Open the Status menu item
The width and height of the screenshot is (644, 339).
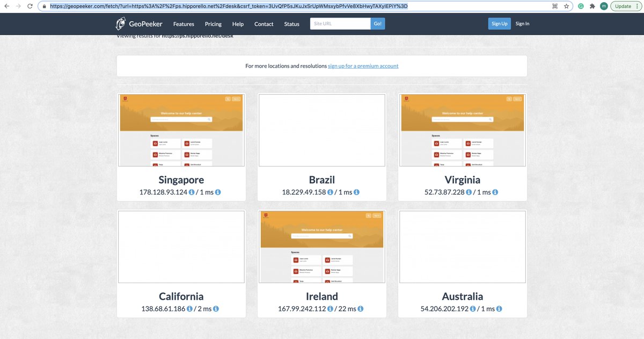291,24
